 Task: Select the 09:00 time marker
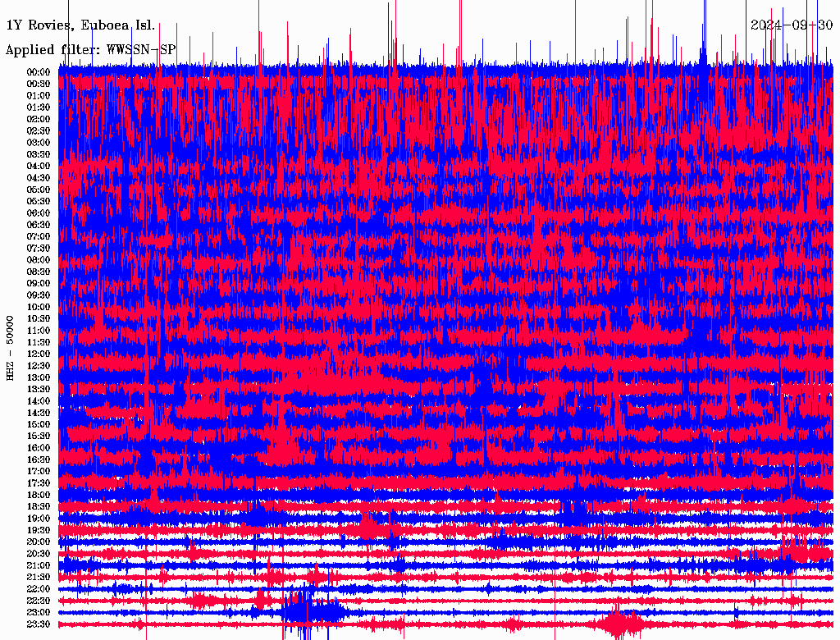click(39, 284)
